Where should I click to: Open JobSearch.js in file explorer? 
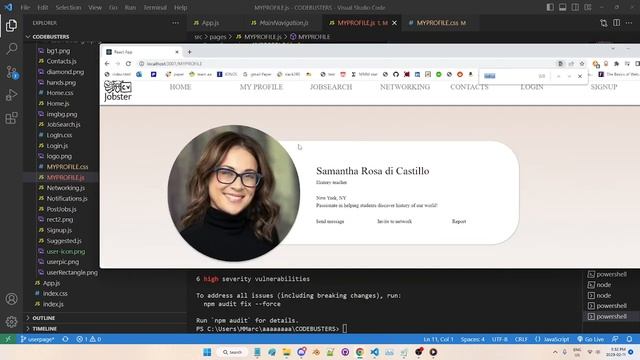tap(63, 124)
